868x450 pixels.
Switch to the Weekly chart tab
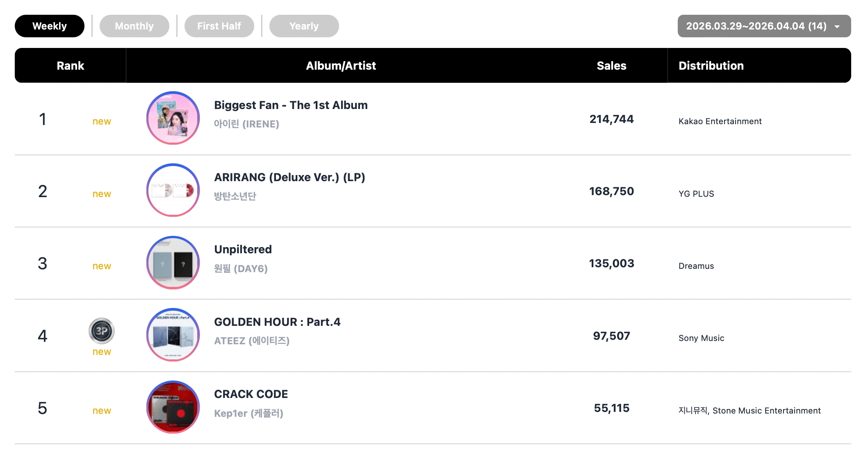(x=50, y=26)
